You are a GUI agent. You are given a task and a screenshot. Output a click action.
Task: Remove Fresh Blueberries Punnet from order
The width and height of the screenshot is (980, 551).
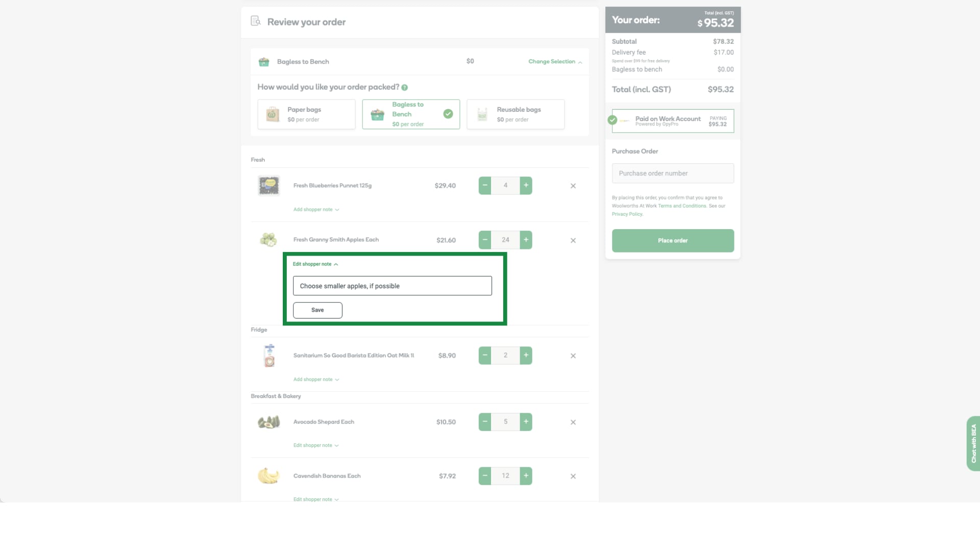(x=573, y=186)
